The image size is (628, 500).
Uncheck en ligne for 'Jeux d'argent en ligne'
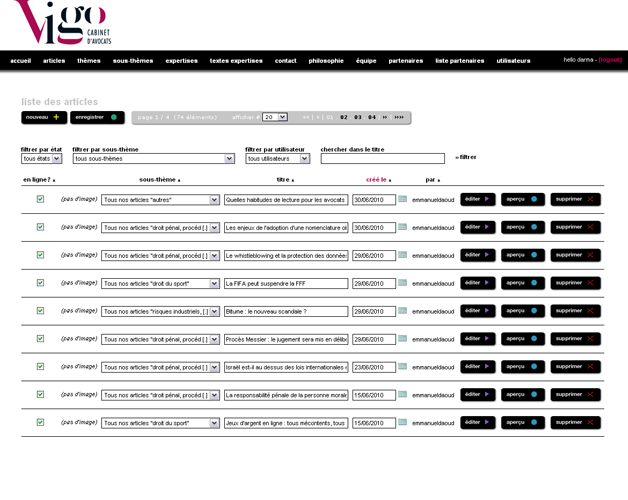coord(40,422)
